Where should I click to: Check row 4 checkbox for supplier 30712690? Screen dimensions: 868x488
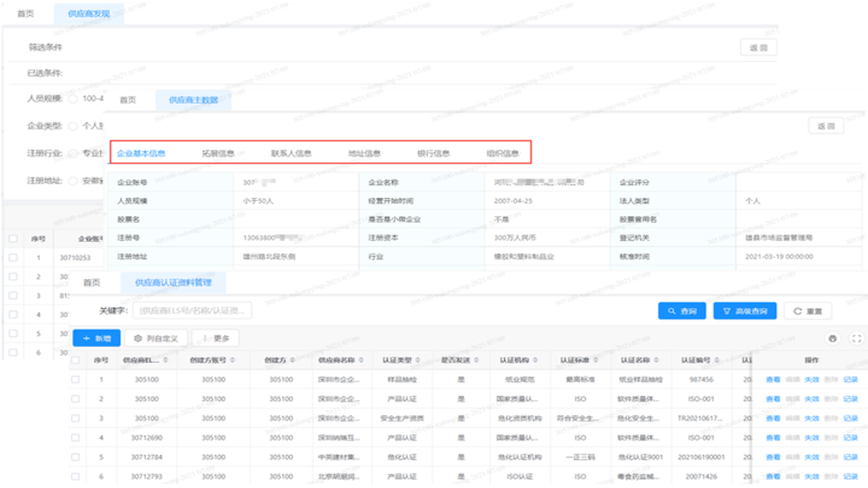(x=75, y=438)
